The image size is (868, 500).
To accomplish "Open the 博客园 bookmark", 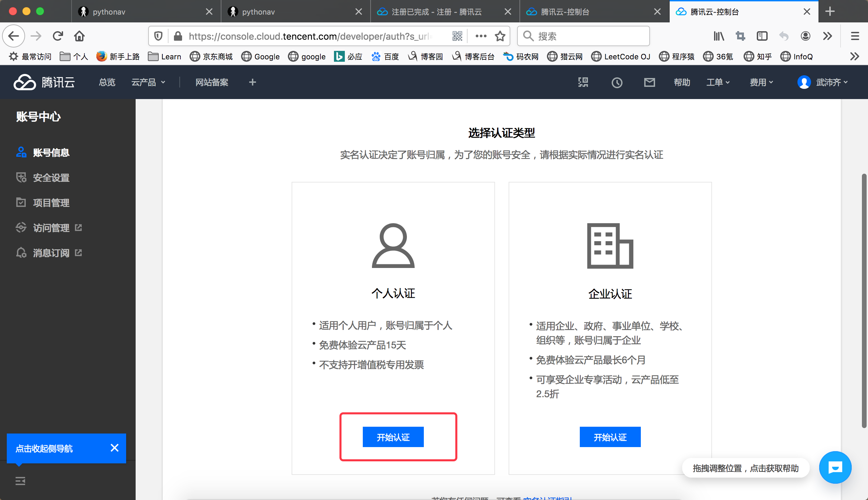I will click(425, 56).
